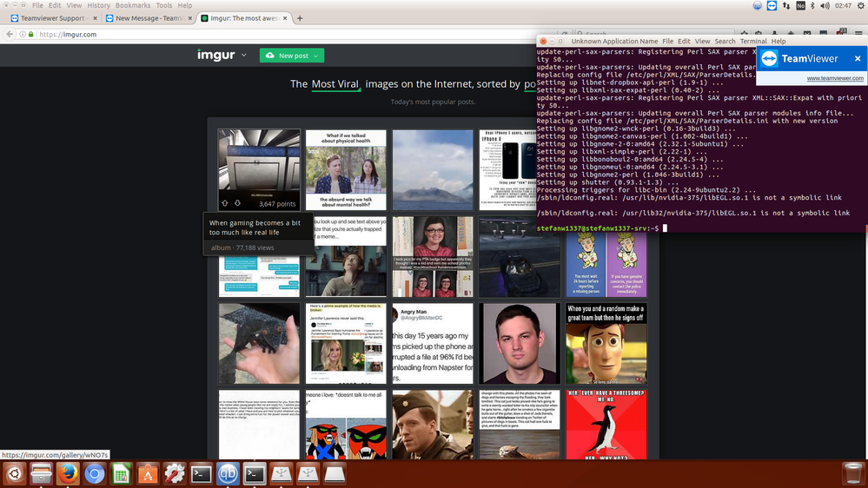Open the man mugshot thumbnail
This screenshot has height=488, width=868.
pyautogui.click(x=520, y=344)
